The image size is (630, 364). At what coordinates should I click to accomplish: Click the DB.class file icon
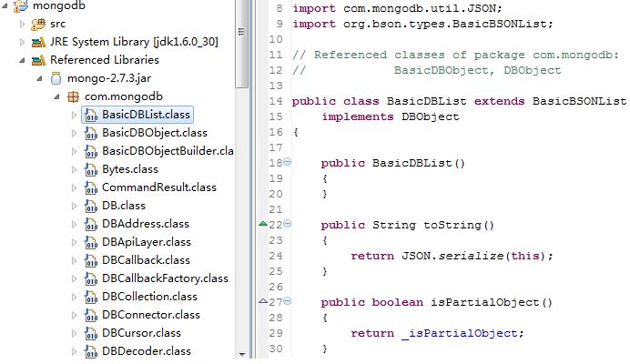(x=91, y=206)
